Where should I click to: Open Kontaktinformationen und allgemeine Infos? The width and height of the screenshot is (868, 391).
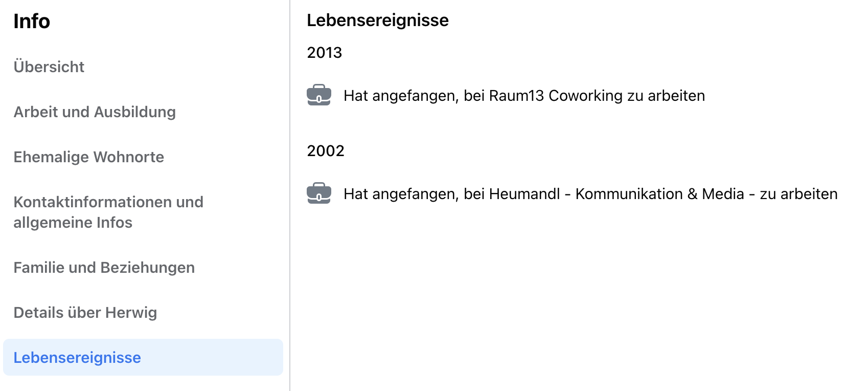(108, 212)
